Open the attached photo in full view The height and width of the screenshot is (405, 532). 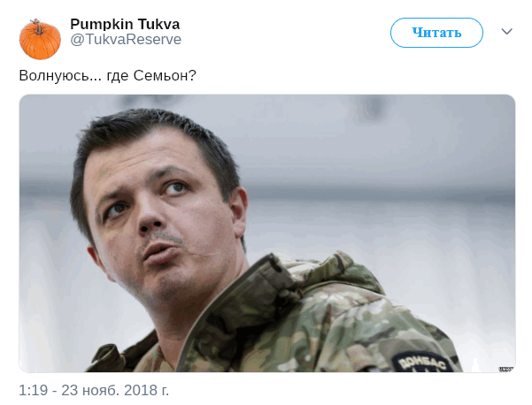click(267, 233)
